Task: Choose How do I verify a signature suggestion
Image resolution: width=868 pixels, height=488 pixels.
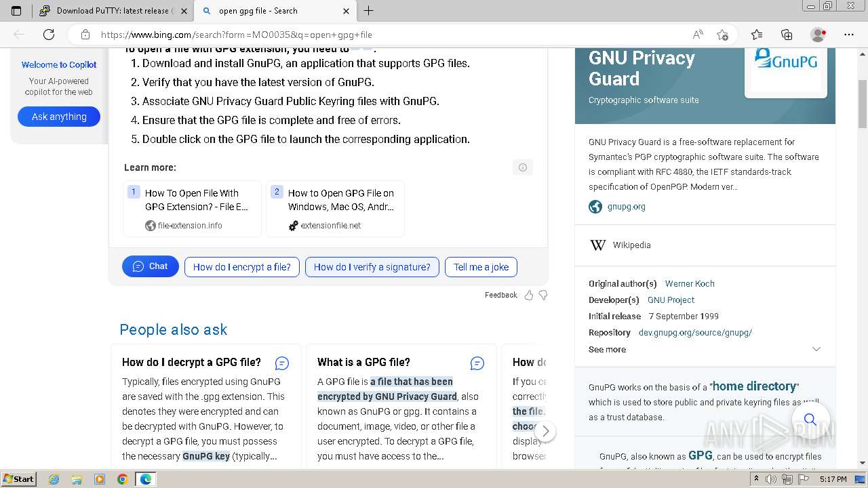Action: pos(372,267)
